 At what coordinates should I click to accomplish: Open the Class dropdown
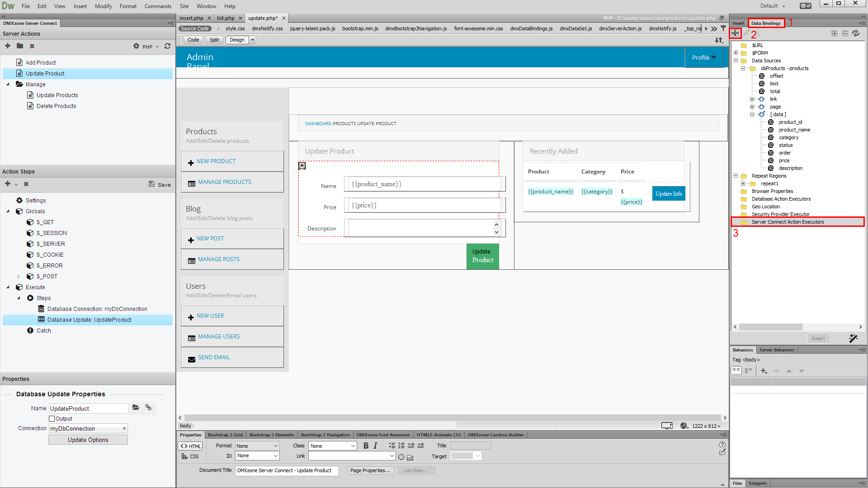(x=333, y=446)
